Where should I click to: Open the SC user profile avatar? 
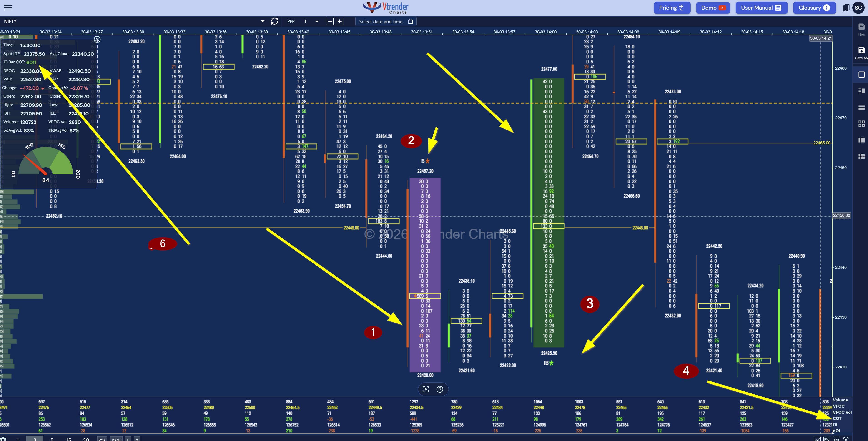point(858,8)
